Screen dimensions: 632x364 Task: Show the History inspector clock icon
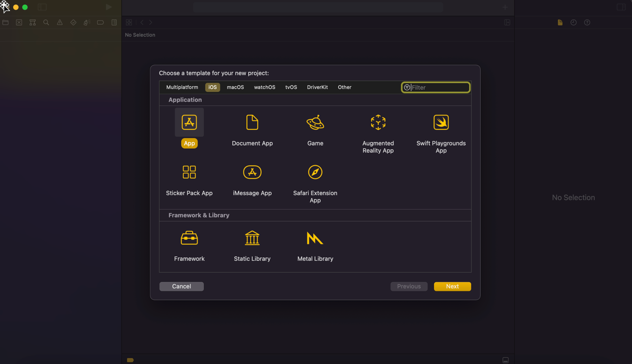pos(574,23)
